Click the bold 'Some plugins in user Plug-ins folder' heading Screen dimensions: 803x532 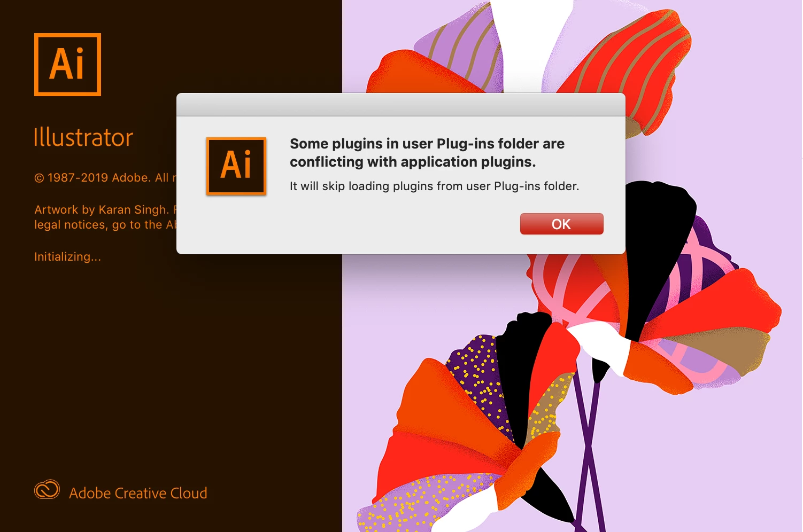pos(427,153)
